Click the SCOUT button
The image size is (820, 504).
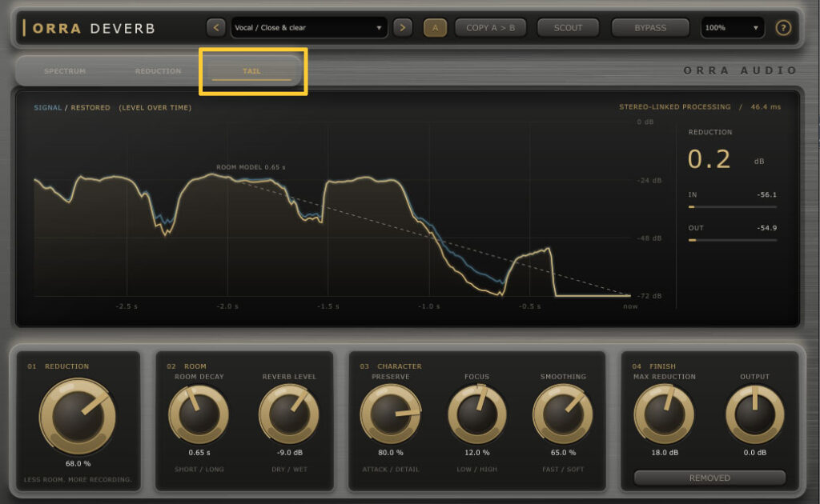click(568, 28)
